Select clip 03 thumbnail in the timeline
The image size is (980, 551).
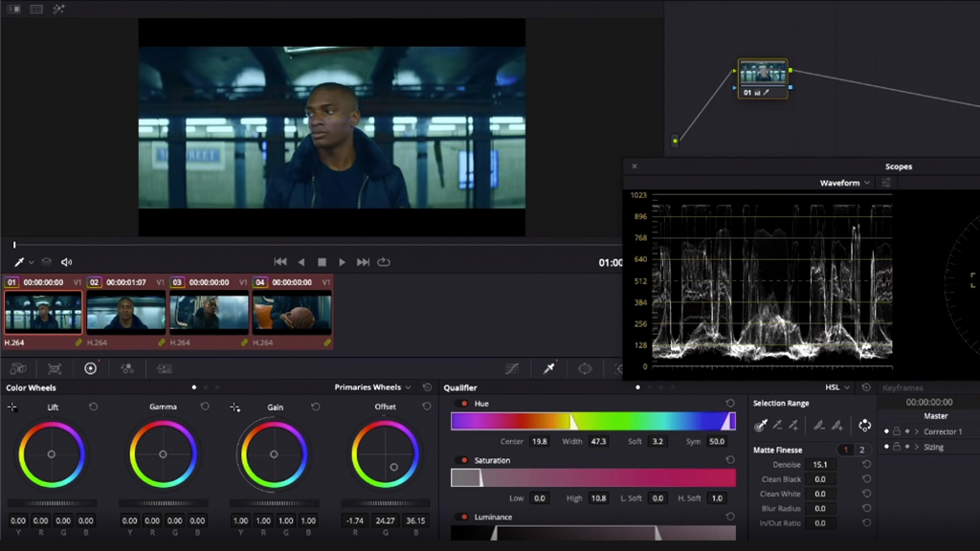[x=209, y=313]
